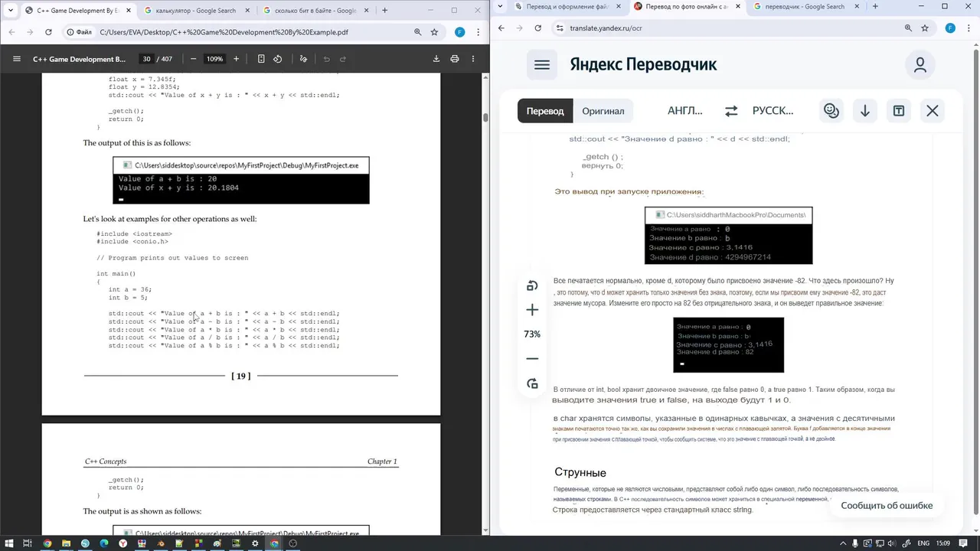This screenshot has height=551, width=980.
Task: Select the Перевод по фото онлайн tab
Action: tap(687, 6)
